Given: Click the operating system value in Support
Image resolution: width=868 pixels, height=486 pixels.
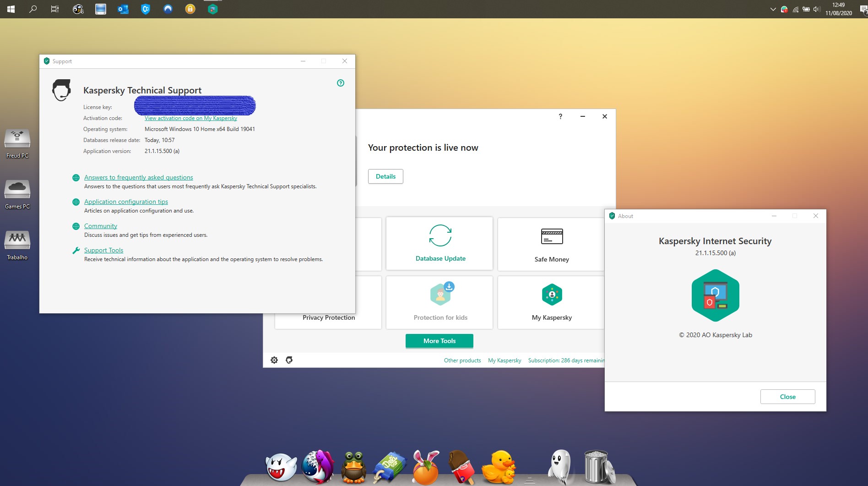Looking at the screenshot, I should pos(200,129).
